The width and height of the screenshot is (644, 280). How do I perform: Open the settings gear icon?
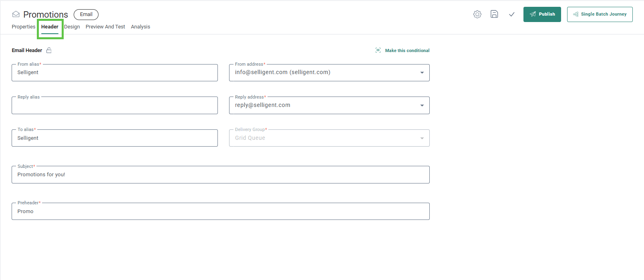click(x=477, y=14)
